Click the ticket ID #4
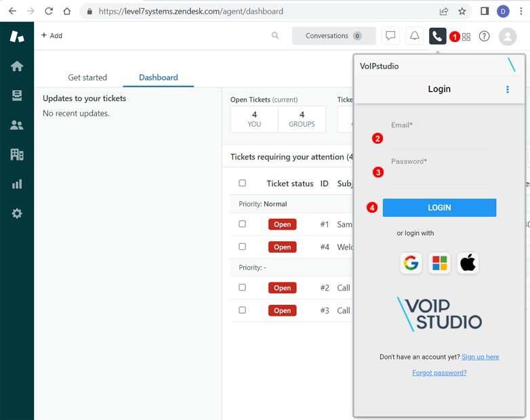This screenshot has width=530, height=420. [325, 247]
